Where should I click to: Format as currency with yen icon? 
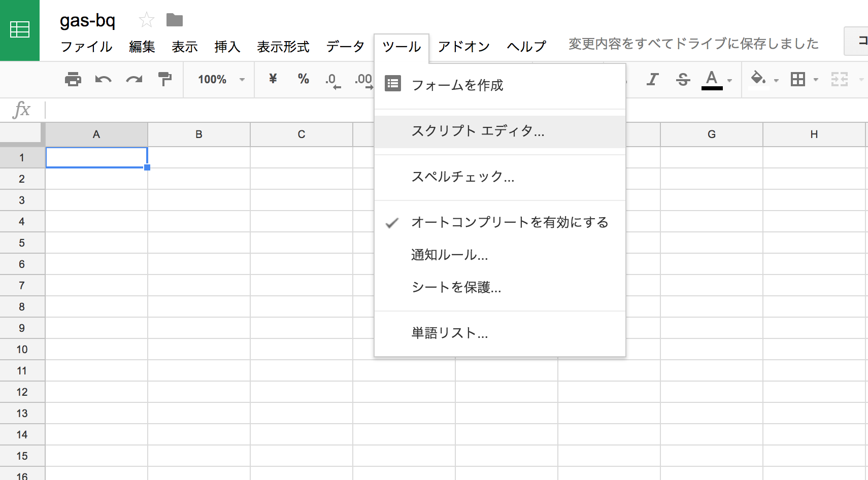[x=273, y=79]
